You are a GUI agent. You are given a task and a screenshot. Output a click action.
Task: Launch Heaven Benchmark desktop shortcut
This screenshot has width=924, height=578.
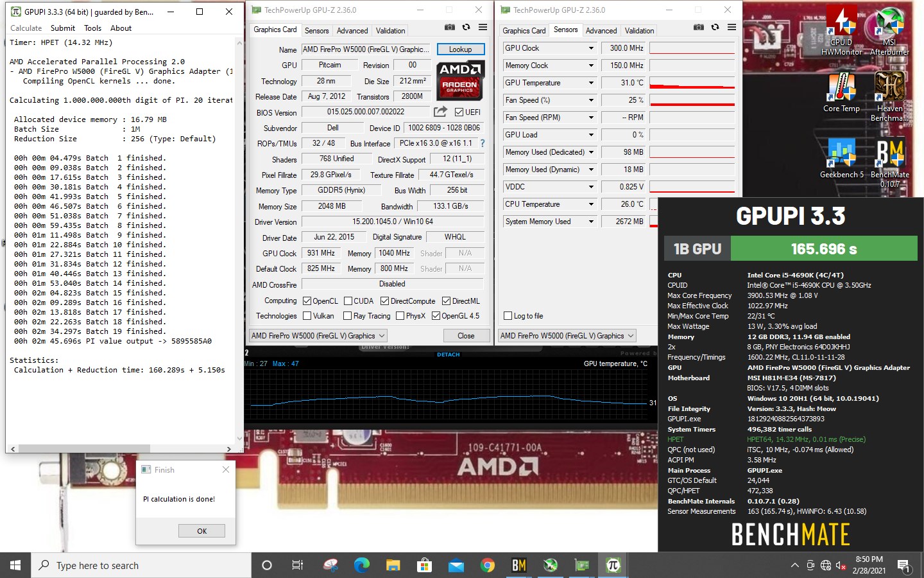pos(889,96)
